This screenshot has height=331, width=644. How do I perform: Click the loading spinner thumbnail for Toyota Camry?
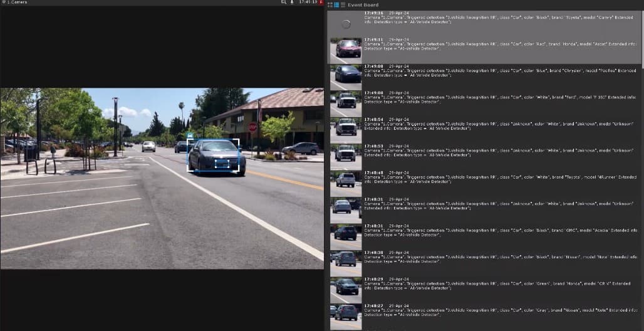pos(346,24)
